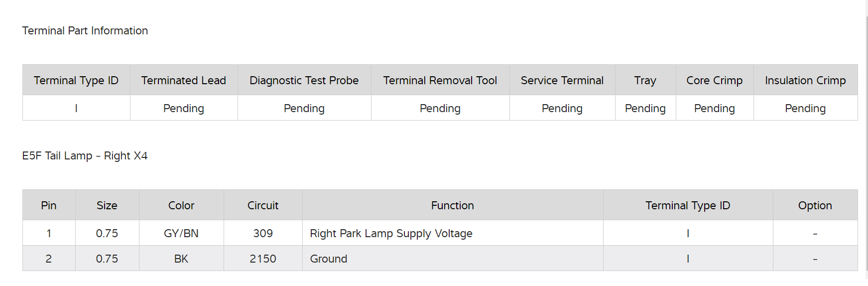Click the Pending value under Insulation Crimp
The width and height of the screenshot is (868, 286).
(805, 108)
